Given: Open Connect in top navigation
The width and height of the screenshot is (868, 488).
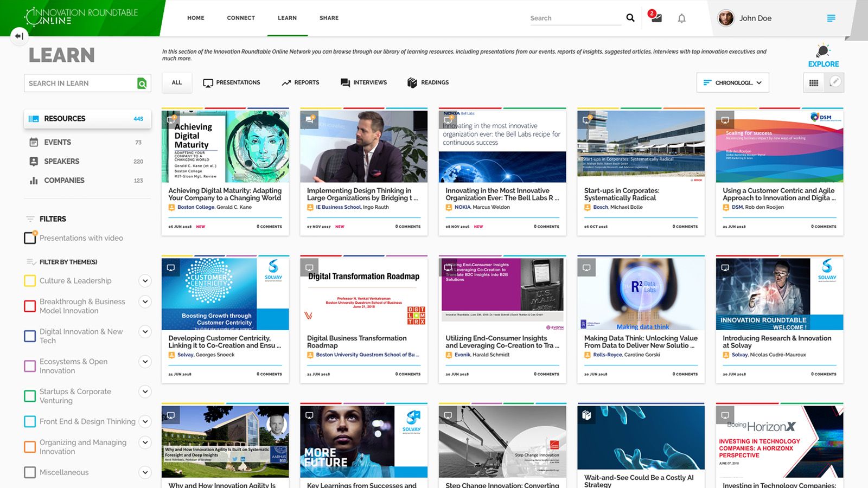Looking at the screenshot, I should [x=241, y=18].
